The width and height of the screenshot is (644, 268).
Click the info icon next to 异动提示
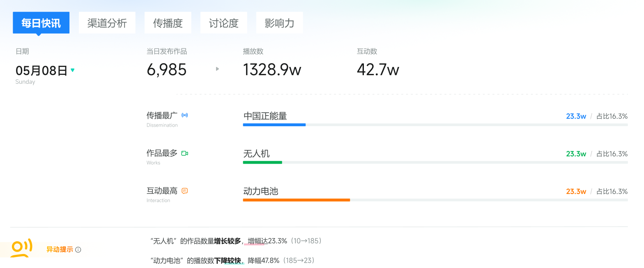[x=78, y=250]
